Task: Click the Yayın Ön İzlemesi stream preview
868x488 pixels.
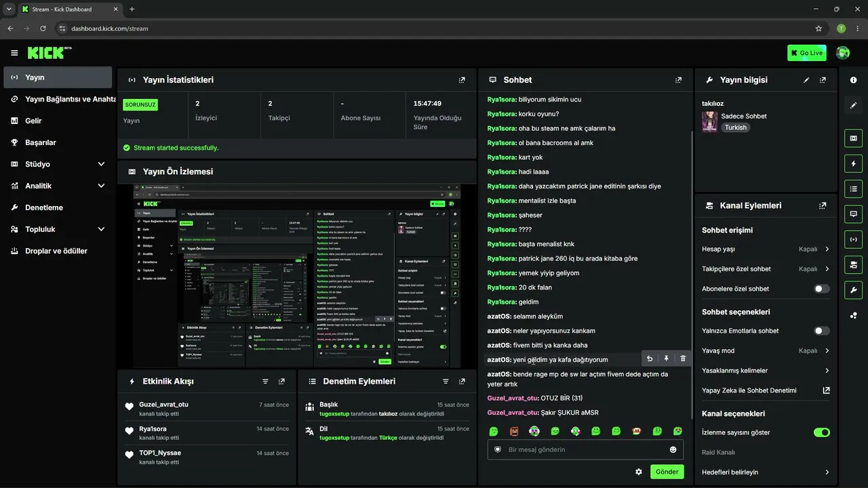Action: pyautogui.click(x=296, y=277)
